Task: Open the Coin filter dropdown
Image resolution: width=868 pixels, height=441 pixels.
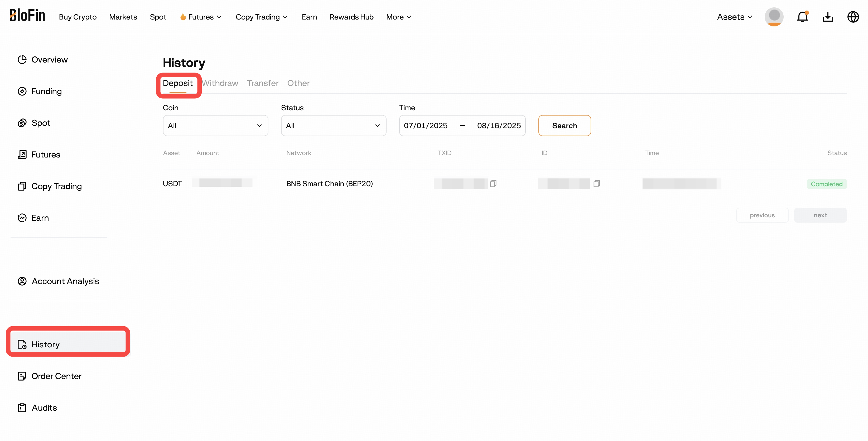Action: pyautogui.click(x=215, y=126)
